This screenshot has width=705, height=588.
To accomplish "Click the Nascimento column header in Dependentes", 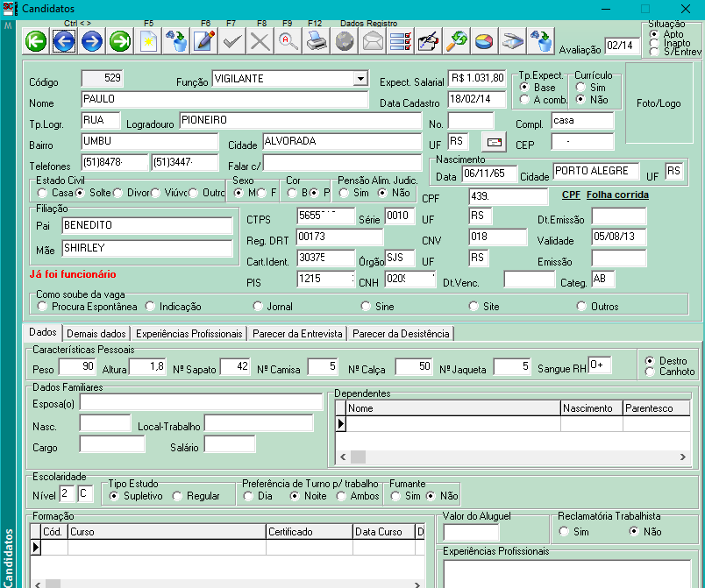I will pyautogui.click(x=591, y=408).
